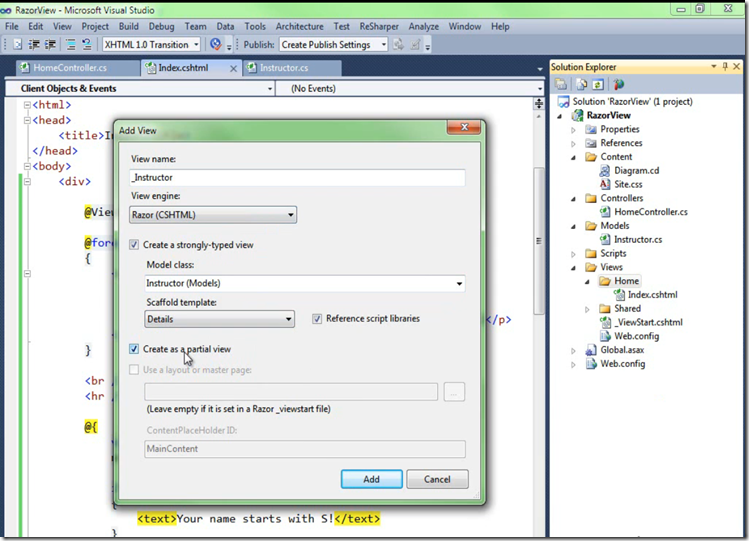Collapse the Views folder in Solution Explorer
The width and height of the screenshot is (749, 541).
pos(573,268)
